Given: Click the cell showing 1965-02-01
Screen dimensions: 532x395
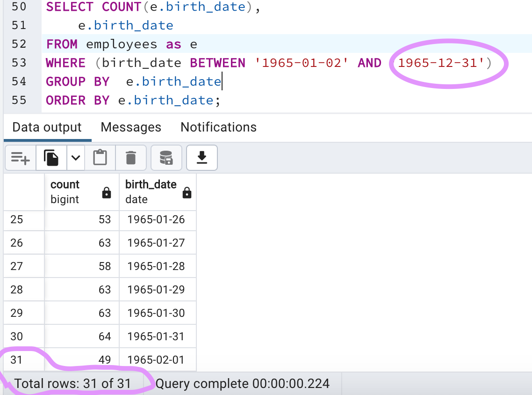Looking at the screenshot, I should tap(158, 359).
